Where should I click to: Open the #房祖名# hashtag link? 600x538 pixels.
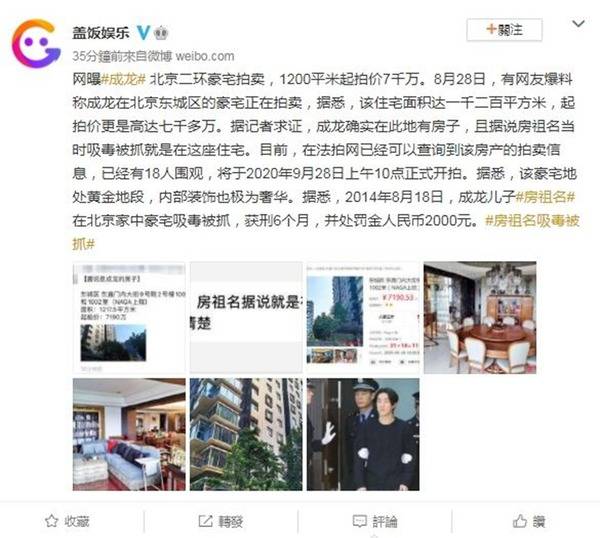tap(545, 197)
